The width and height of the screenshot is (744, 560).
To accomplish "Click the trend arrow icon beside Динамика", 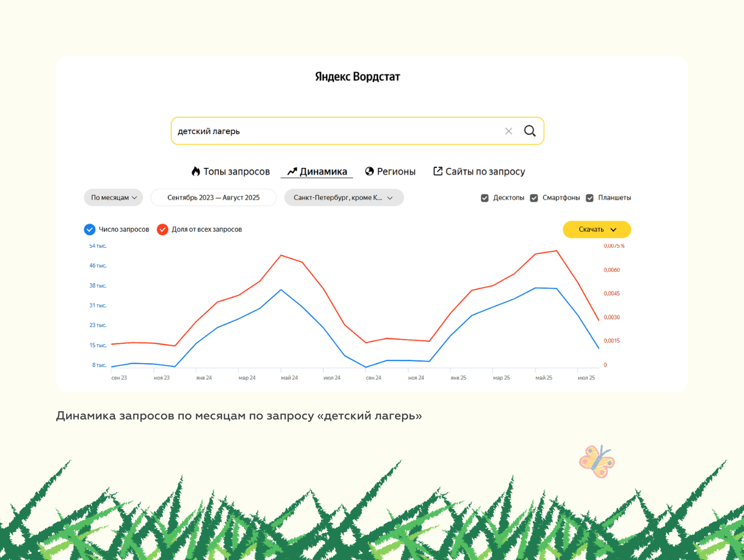I will pos(292,171).
